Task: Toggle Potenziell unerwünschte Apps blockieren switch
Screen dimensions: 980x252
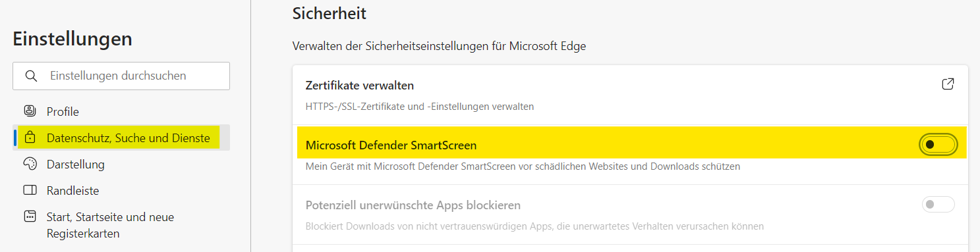Action: pos(938,205)
